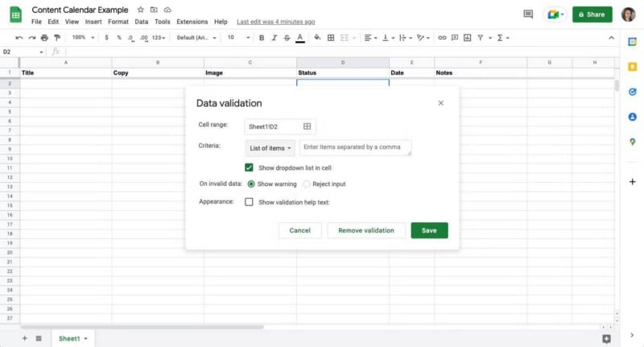The width and height of the screenshot is (644, 347).
Task: Apply strikethrough formatting
Action: click(x=287, y=38)
